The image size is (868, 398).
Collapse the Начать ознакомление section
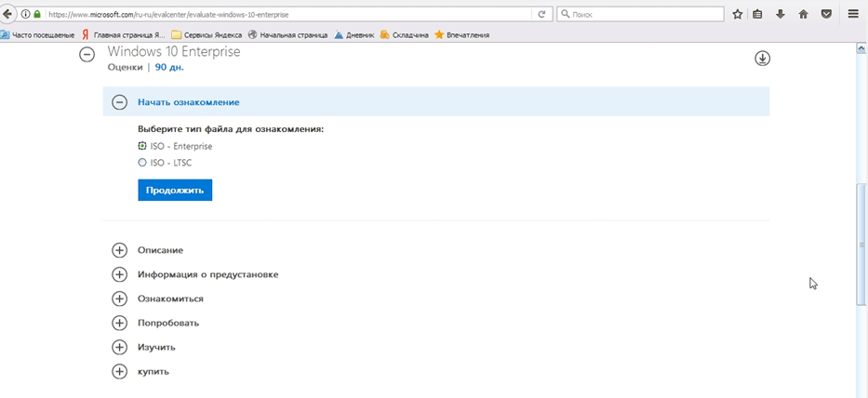[x=119, y=102]
